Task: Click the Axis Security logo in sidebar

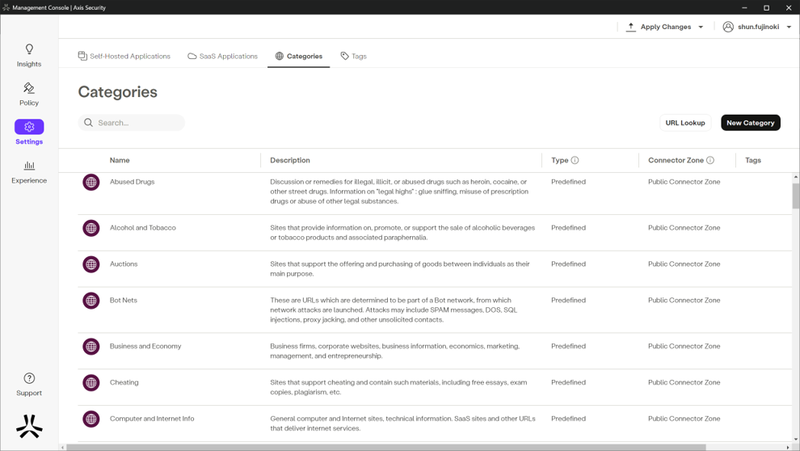Action: click(29, 426)
